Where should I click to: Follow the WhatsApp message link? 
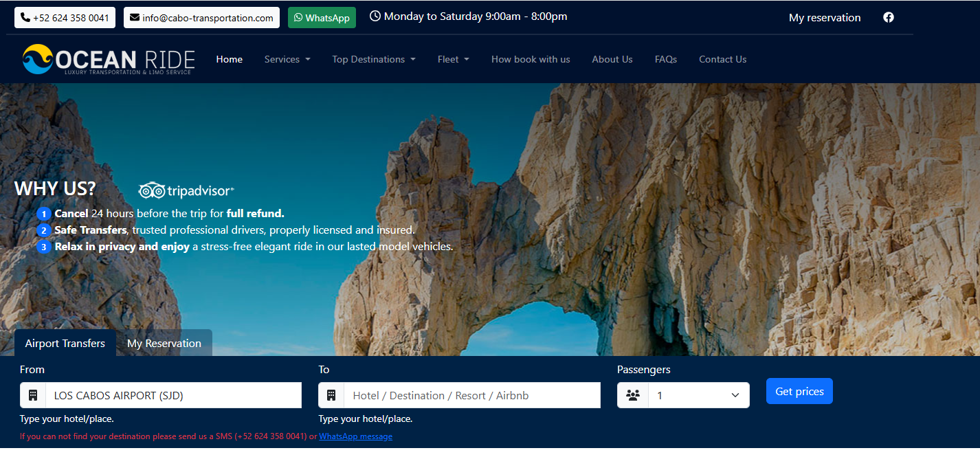point(355,436)
